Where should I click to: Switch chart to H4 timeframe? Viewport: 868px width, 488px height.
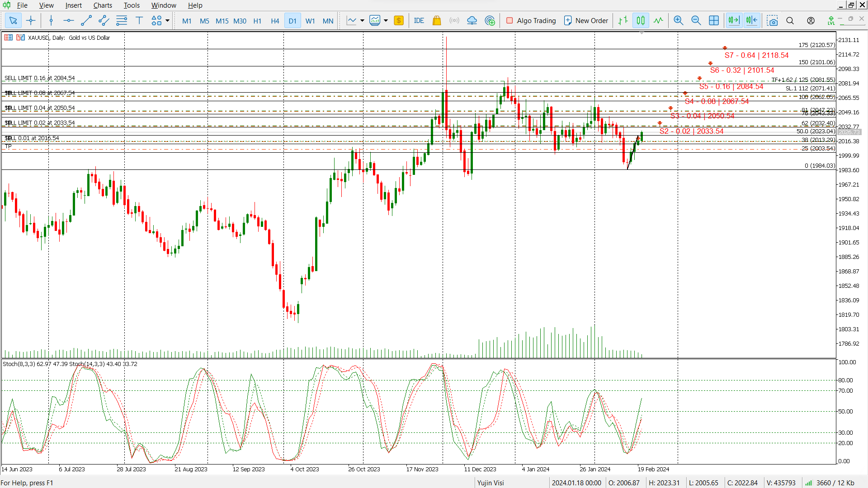[x=275, y=21]
